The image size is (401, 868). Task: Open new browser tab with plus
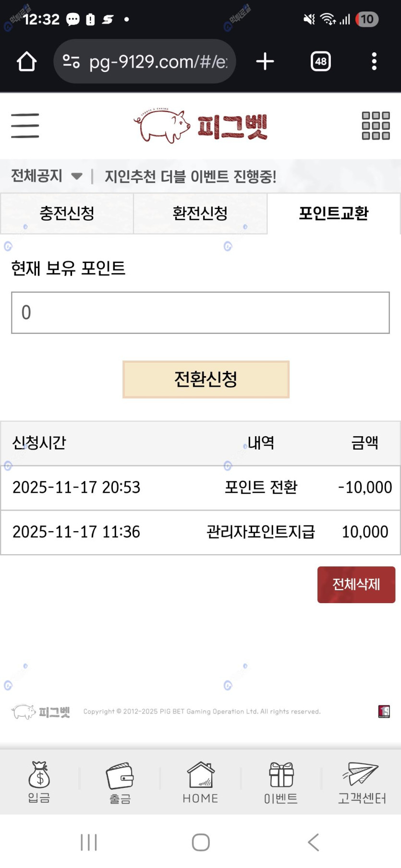coord(265,61)
